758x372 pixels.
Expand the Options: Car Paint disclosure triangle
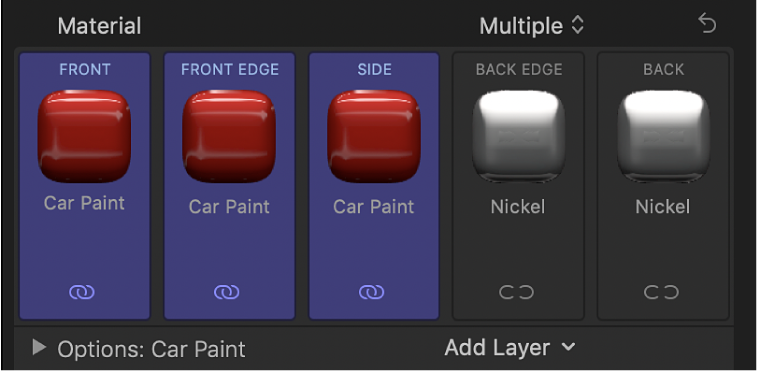pos(39,347)
